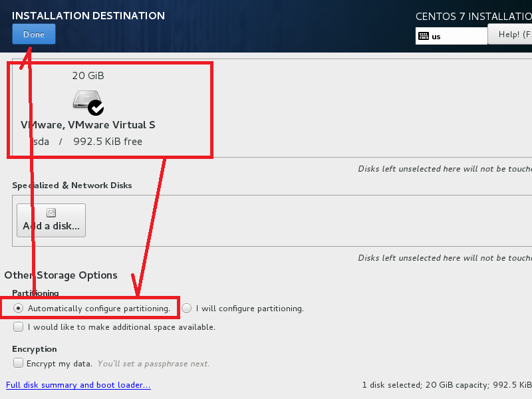Click the Help! button
Screen dimensions: 532x399
(510, 35)
